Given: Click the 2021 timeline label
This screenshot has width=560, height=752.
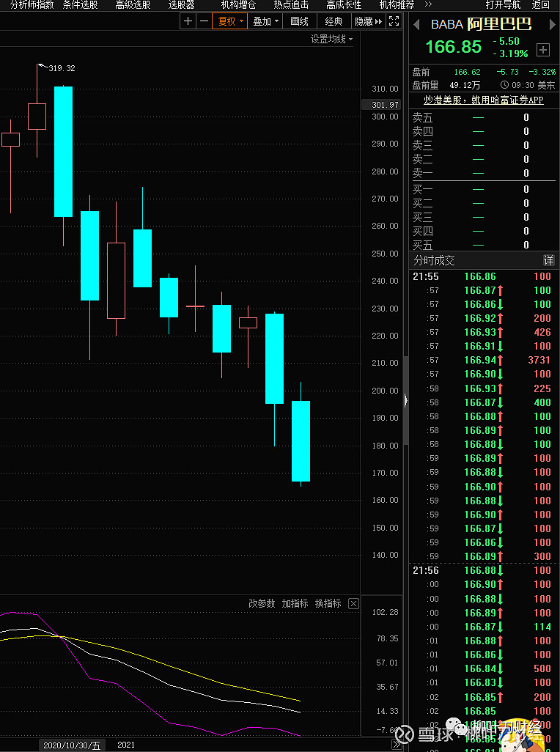Looking at the screenshot, I should (126, 745).
